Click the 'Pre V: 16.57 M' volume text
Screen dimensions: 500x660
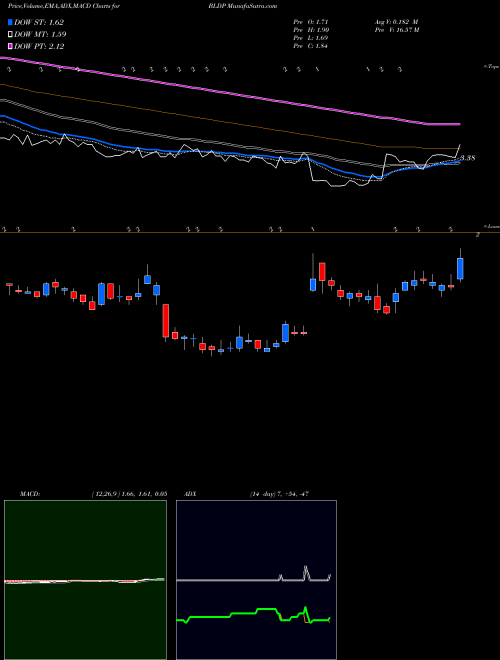click(x=396, y=29)
